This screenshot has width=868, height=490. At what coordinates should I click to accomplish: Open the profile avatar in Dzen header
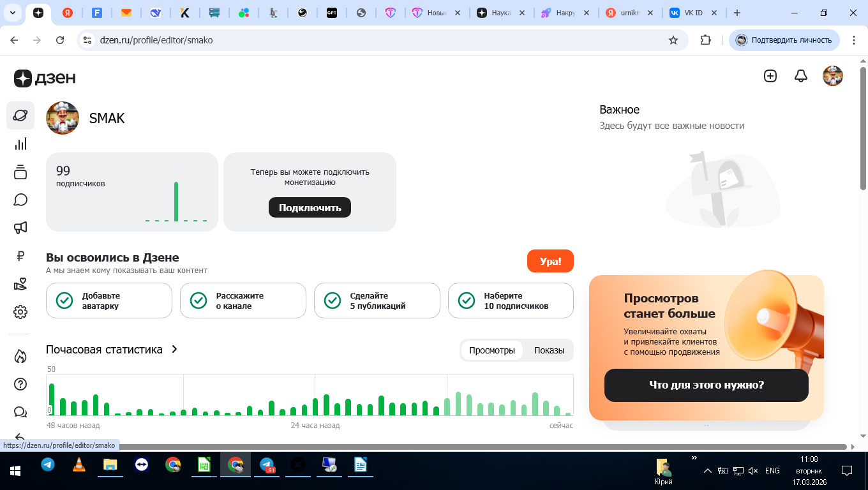pos(833,76)
